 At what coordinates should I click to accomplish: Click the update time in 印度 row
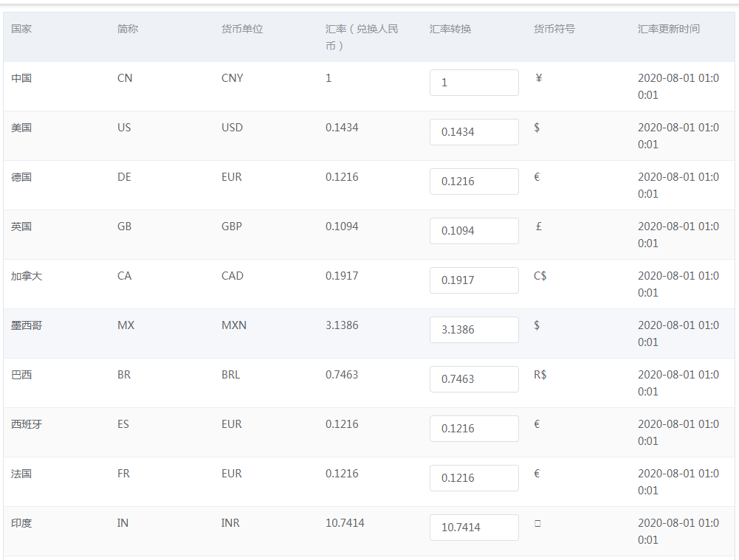[678, 532]
